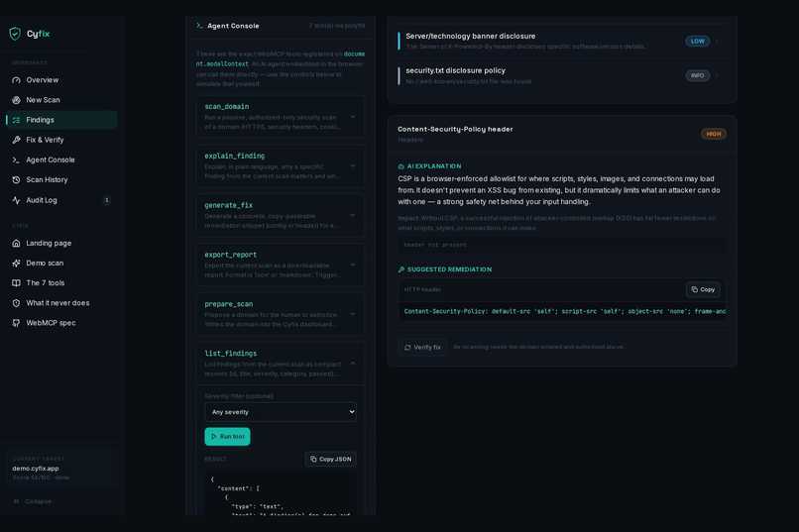Image resolution: width=799 pixels, height=532 pixels.
Task: Click the AI Explanation robot icon
Action: click(401, 166)
